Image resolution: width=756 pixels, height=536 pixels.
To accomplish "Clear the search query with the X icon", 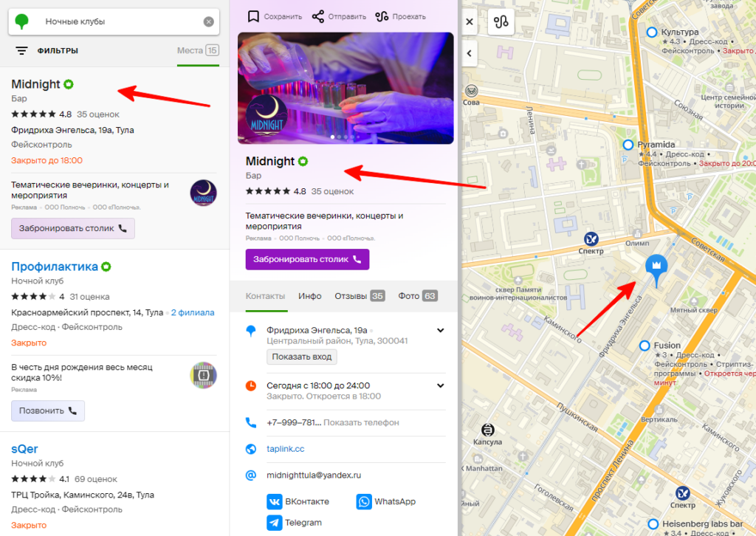I will point(208,21).
